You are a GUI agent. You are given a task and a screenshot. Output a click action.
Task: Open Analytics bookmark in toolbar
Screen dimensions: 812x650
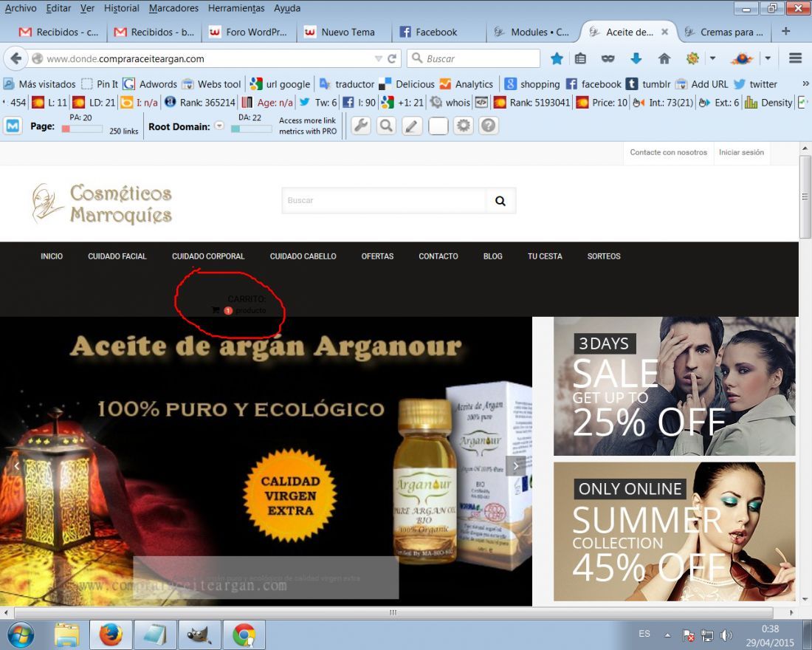(467, 84)
